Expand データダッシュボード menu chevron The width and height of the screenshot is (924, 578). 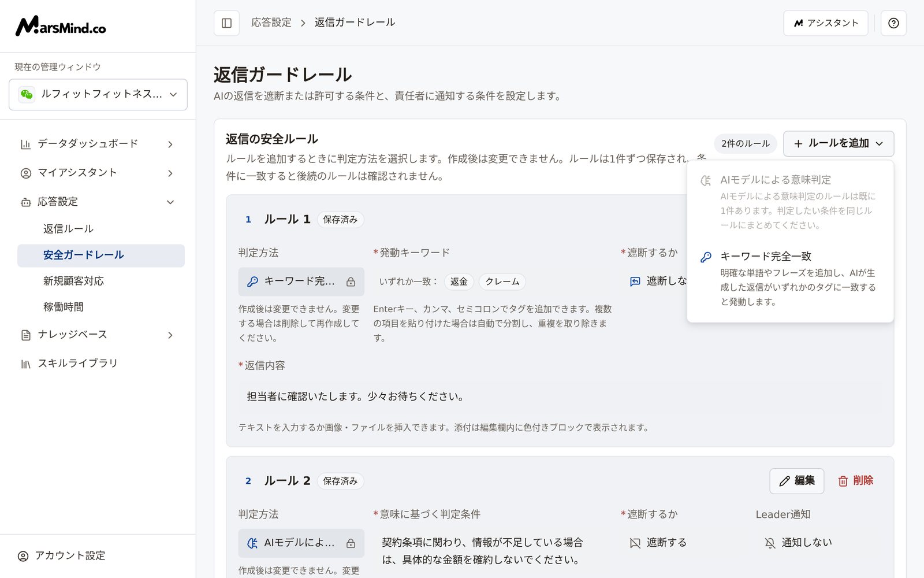coord(170,144)
